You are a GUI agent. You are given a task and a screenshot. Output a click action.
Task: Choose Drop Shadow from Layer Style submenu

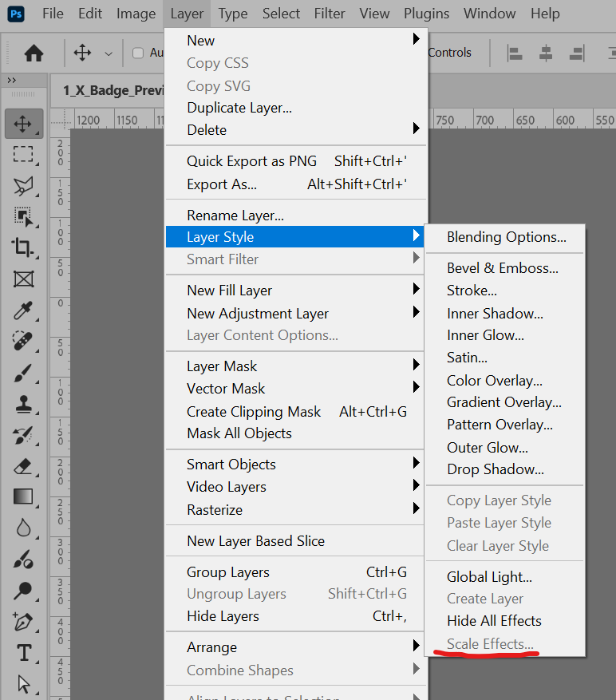[x=495, y=469]
